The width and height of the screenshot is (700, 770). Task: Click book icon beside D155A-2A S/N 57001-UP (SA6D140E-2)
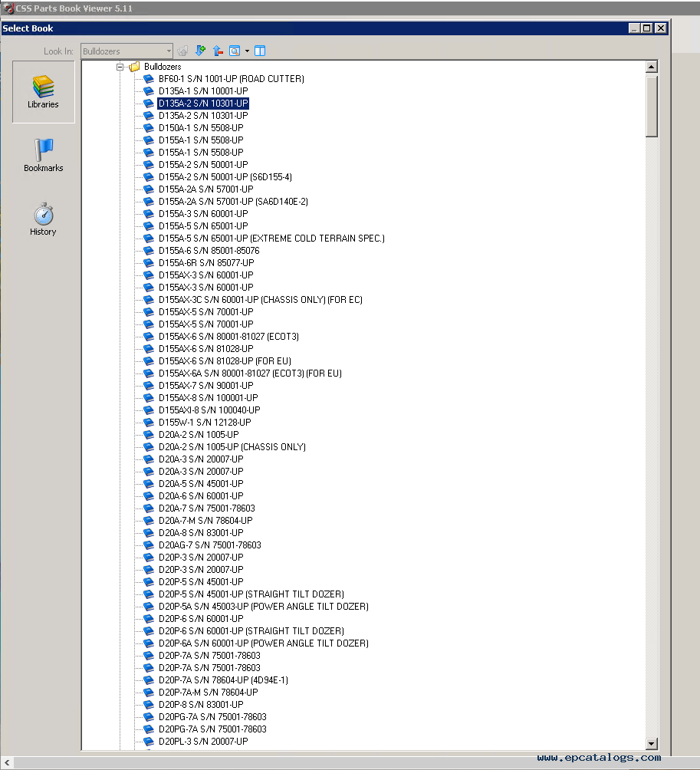click(148, 202)
